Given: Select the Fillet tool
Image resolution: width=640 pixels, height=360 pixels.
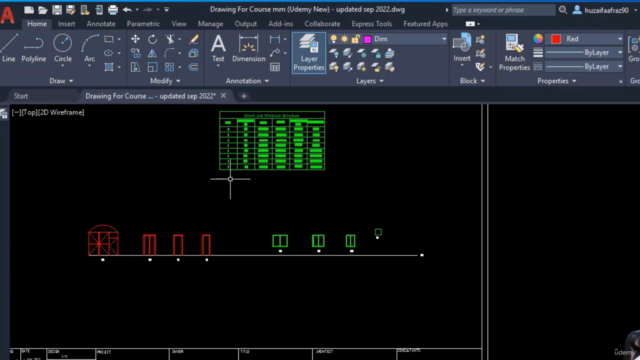Looking at the screenshot, I should coord(170,53).
